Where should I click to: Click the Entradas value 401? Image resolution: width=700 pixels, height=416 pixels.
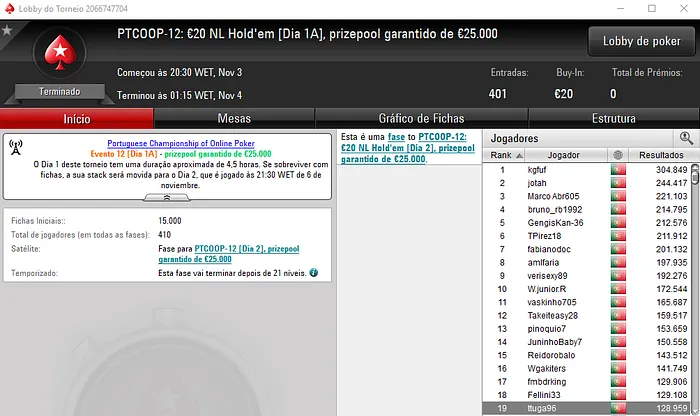click(498, 94)
